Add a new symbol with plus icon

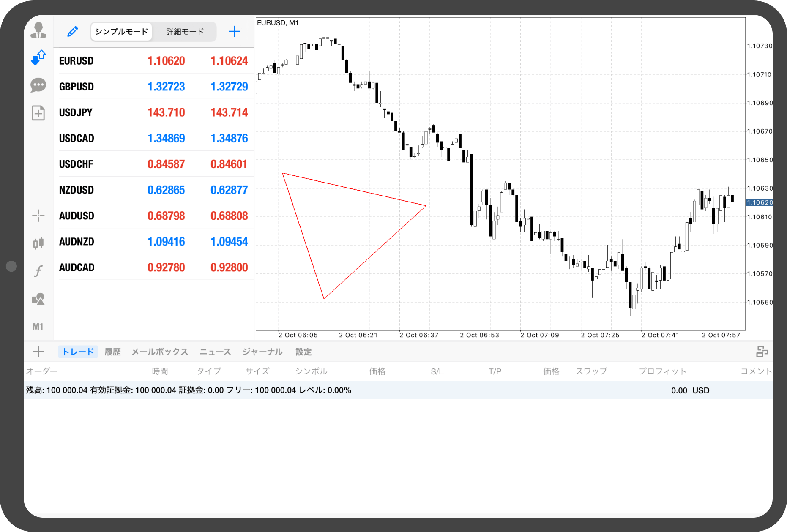click(235, 32)
